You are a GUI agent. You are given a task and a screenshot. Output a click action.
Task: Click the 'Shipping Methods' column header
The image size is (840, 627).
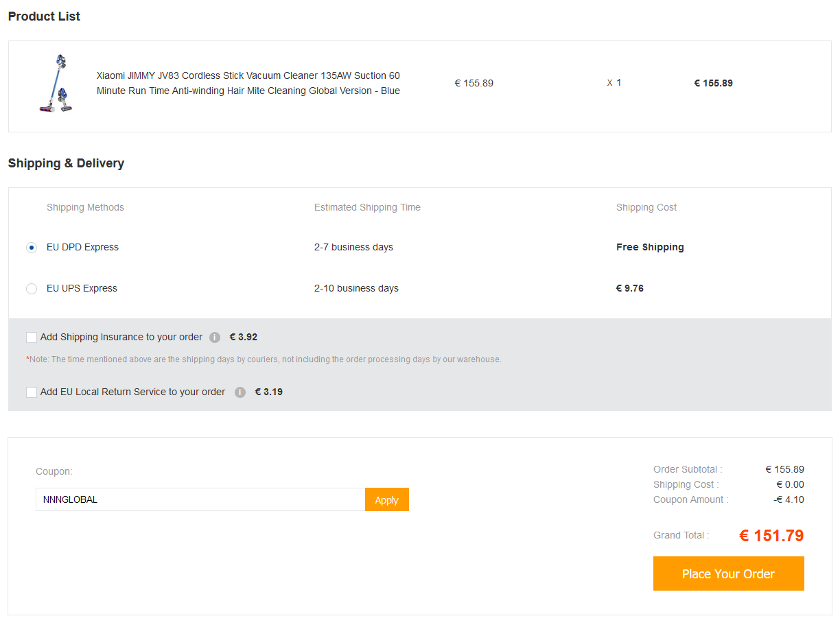tap(85, 207)
